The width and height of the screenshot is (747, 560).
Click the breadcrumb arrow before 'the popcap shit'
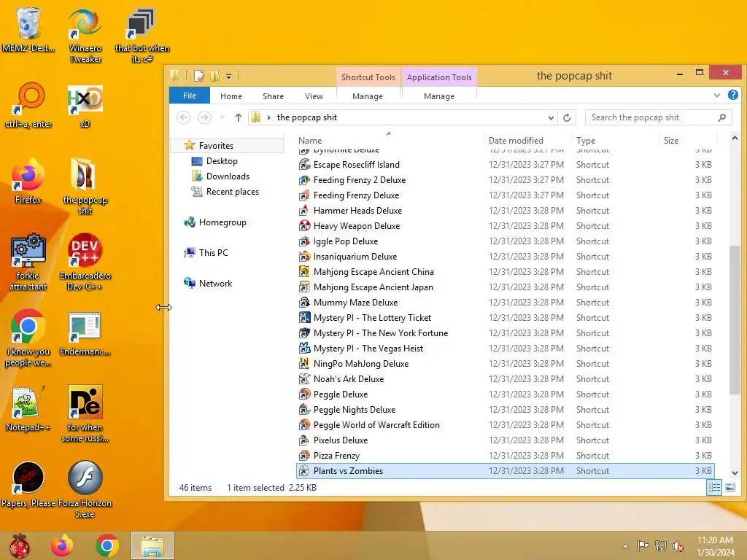coord(269,117)
